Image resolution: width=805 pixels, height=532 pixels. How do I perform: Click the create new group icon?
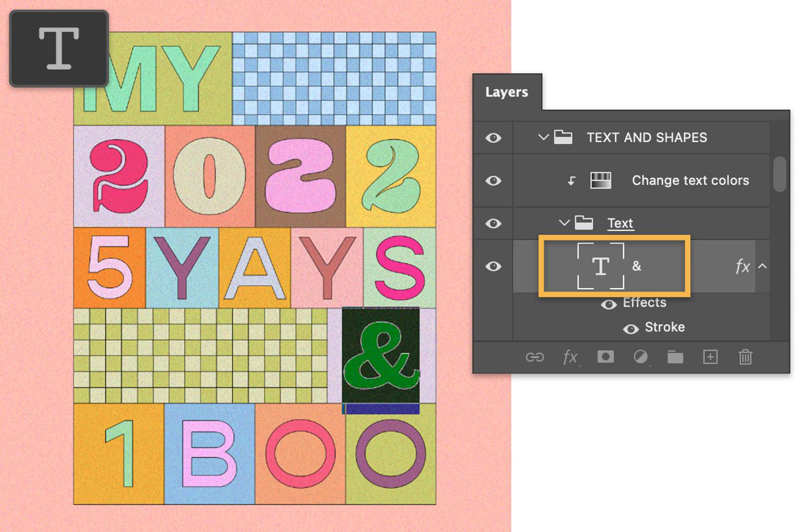pyautogui.click(x=675, y=358)
